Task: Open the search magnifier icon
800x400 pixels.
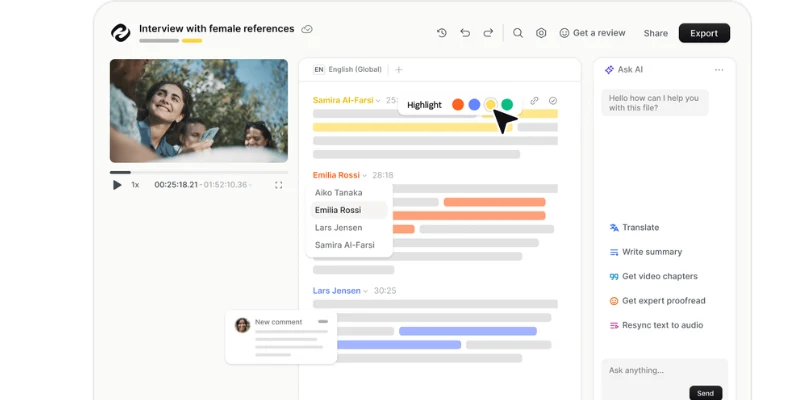Action: coord(518,33)
